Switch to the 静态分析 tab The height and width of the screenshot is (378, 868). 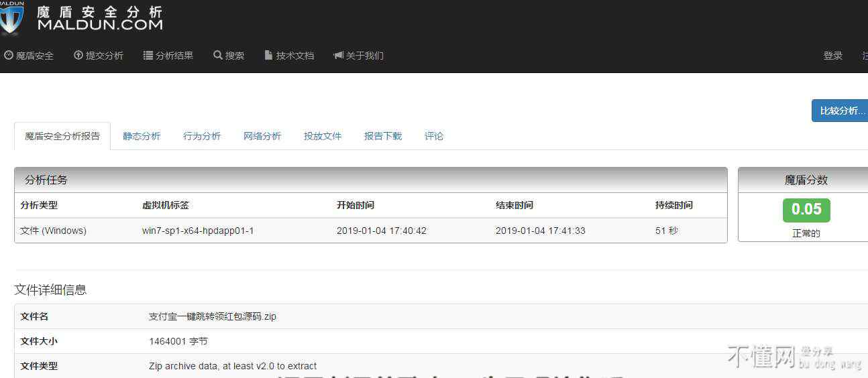tap(142, 136)
